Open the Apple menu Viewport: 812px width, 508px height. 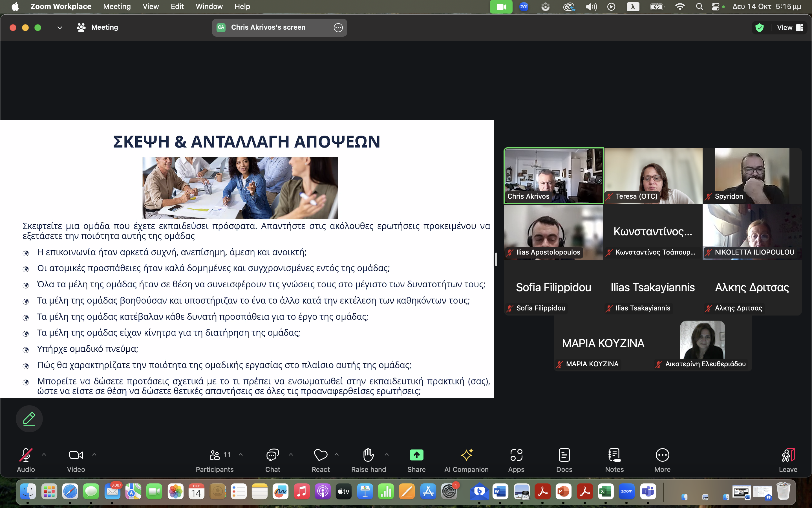coord(15,6)
